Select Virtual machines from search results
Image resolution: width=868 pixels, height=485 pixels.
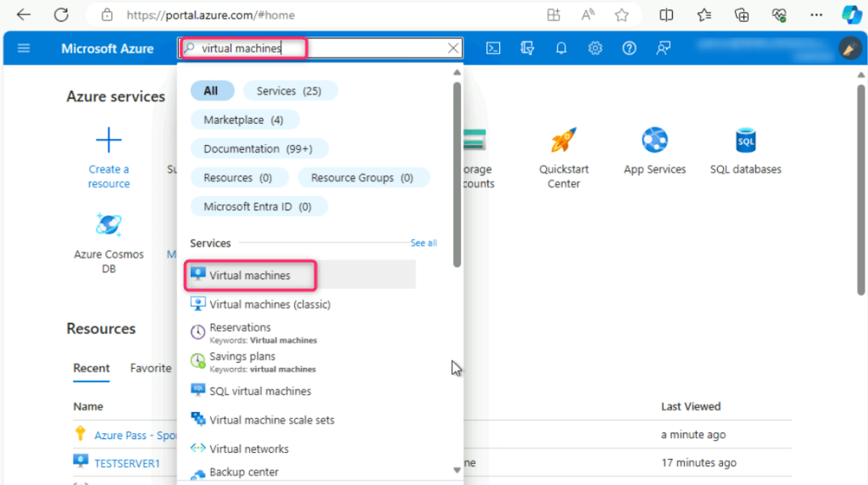[250, 275]
